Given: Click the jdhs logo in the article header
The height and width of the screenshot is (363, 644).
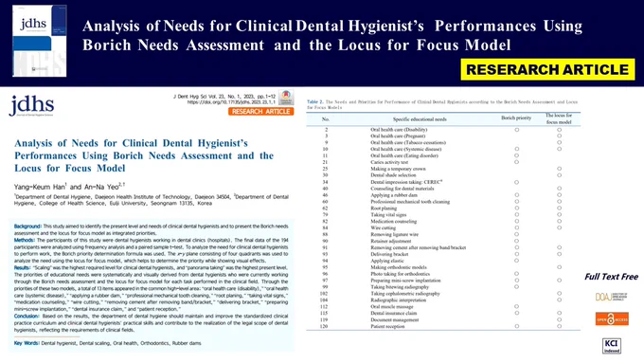Looking at the screenshot, I should (x=31, y=106).
